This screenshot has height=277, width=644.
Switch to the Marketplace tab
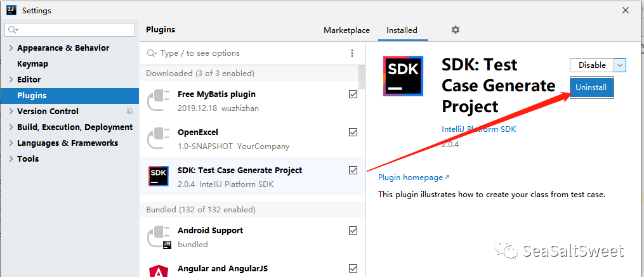click(x=346, y=30)
